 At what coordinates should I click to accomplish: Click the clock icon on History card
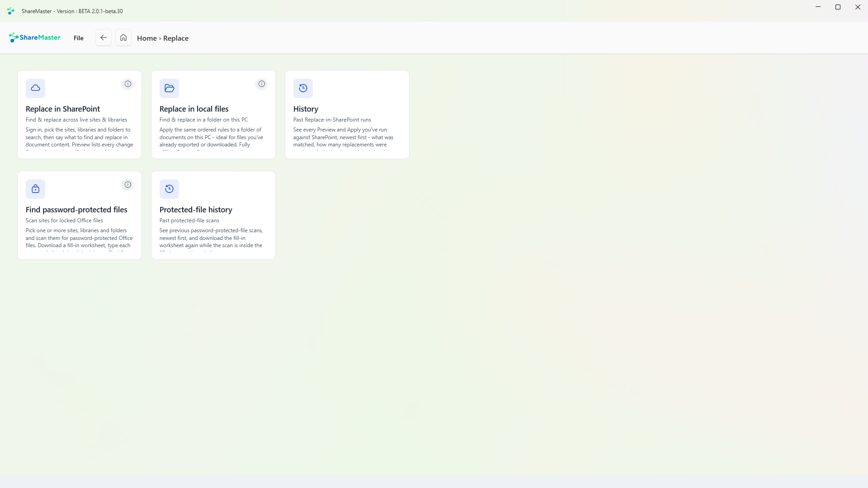point(303,88)
